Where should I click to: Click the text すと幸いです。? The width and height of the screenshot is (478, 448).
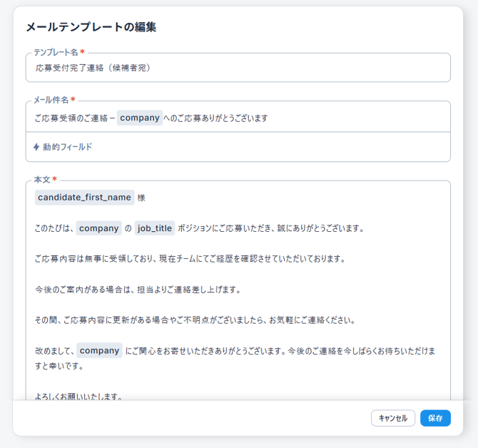coord(59,366)
